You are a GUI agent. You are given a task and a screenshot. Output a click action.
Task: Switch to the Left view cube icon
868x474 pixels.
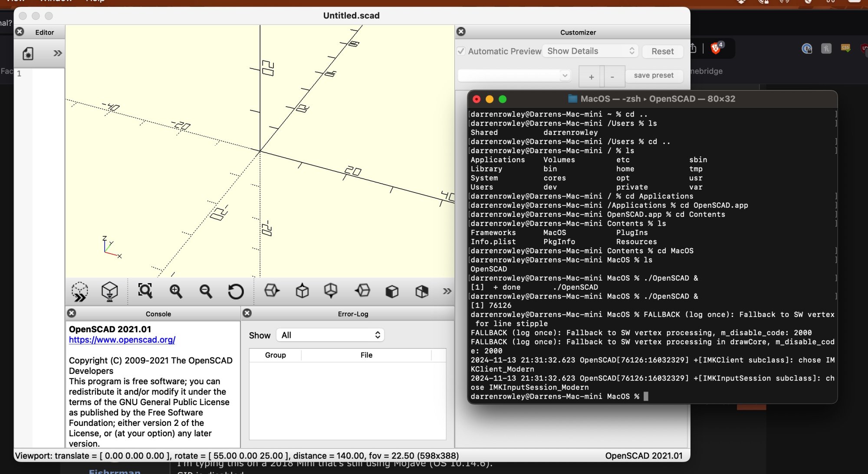(x=362, y=291)
